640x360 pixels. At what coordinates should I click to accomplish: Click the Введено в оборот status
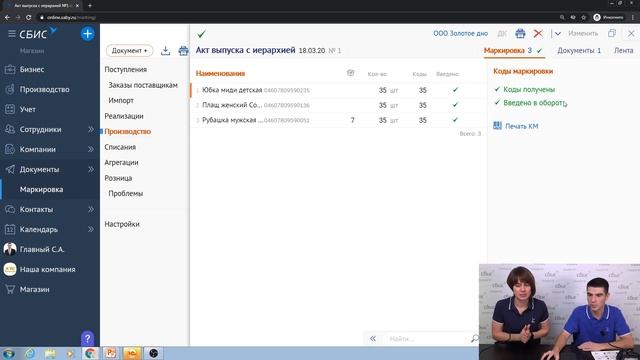coord(534,103)
